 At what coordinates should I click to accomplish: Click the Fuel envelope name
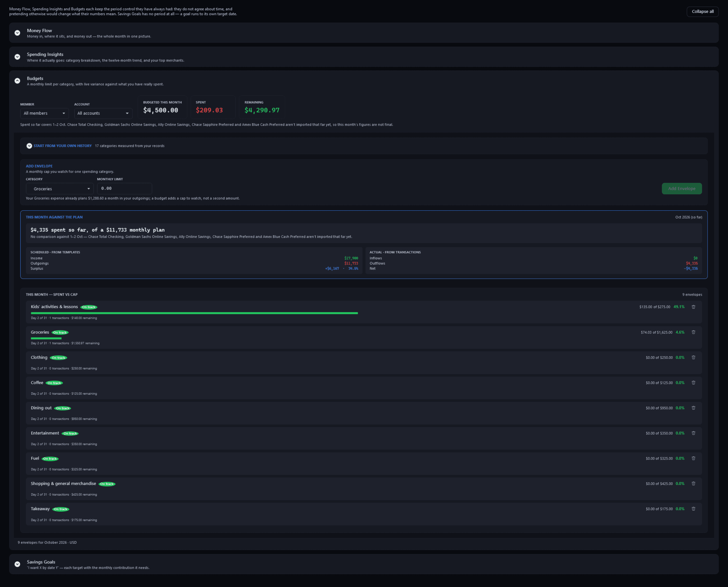pyautogui.click(x=35, y=458)
